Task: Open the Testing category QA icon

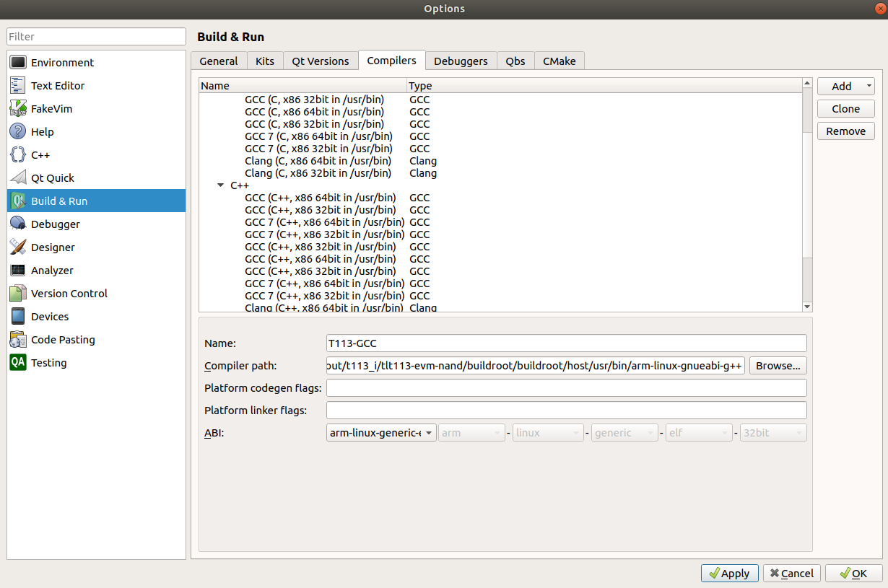Action: (x=19, y=363)
